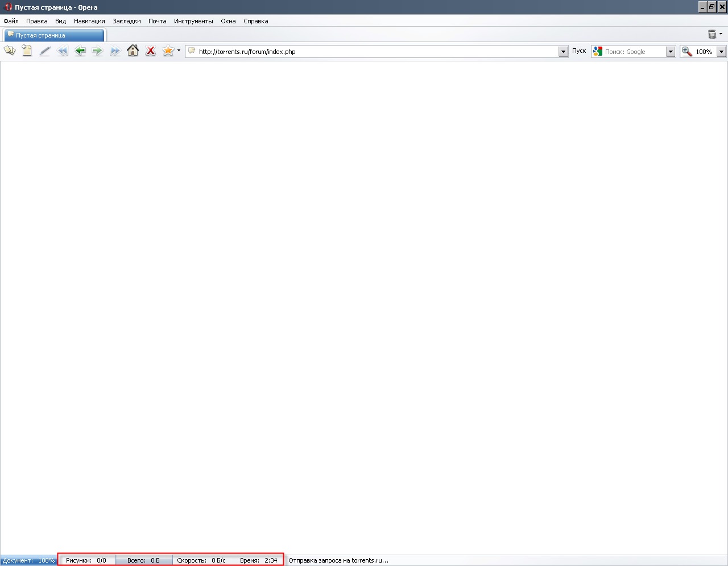Viewport: 728px width, 566px height.
Task: Open the Закладки menu
Action: [x=126, y=21]
